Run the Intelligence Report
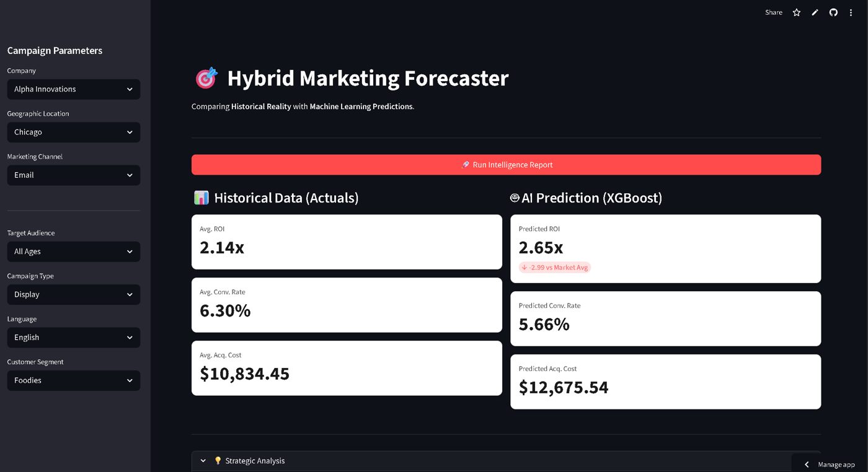Screen dimensions: 868x472 tap(506, 165)
